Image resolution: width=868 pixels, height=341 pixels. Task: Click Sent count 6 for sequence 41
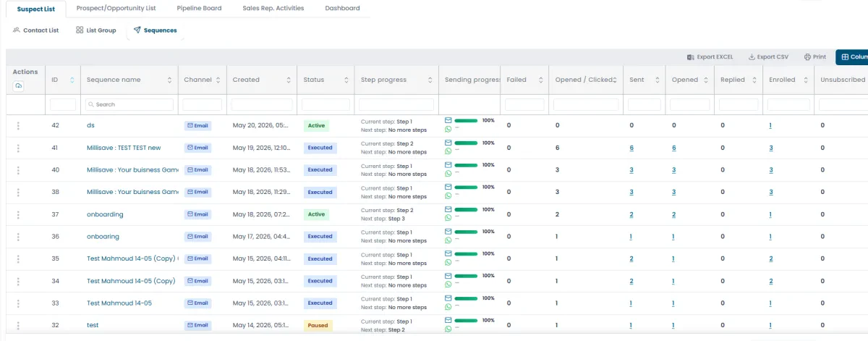(x=631, y=148)
